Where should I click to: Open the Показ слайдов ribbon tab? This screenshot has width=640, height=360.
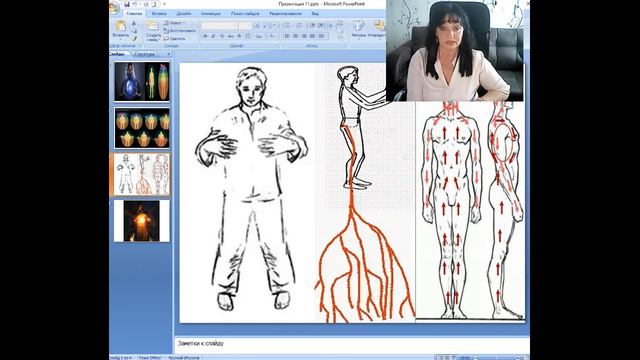pos(245,13)
